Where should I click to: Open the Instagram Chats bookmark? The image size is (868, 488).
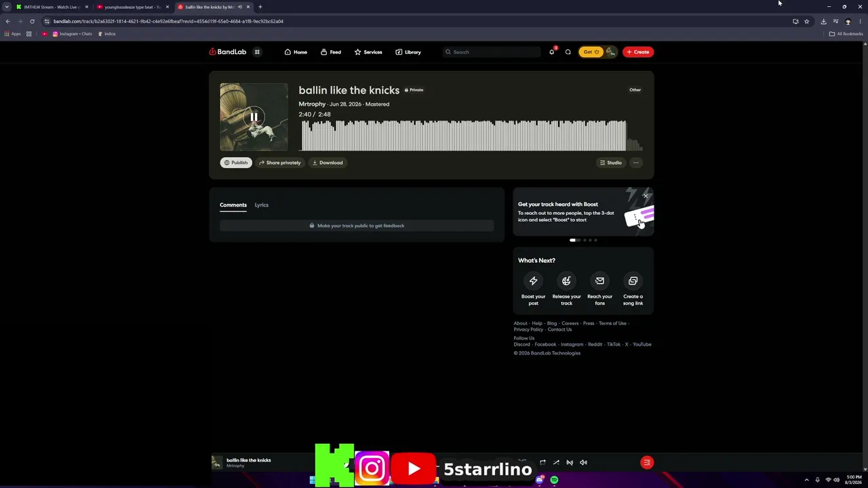click(73, 34)
